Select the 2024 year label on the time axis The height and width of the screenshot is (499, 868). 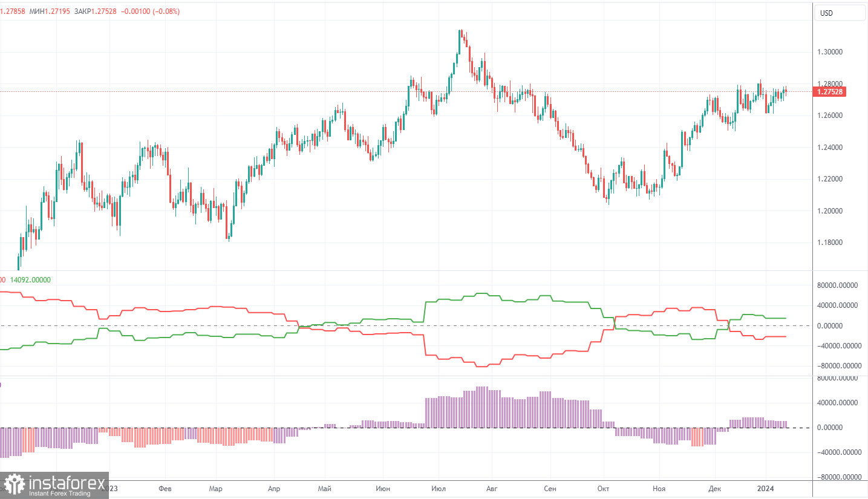765,488
